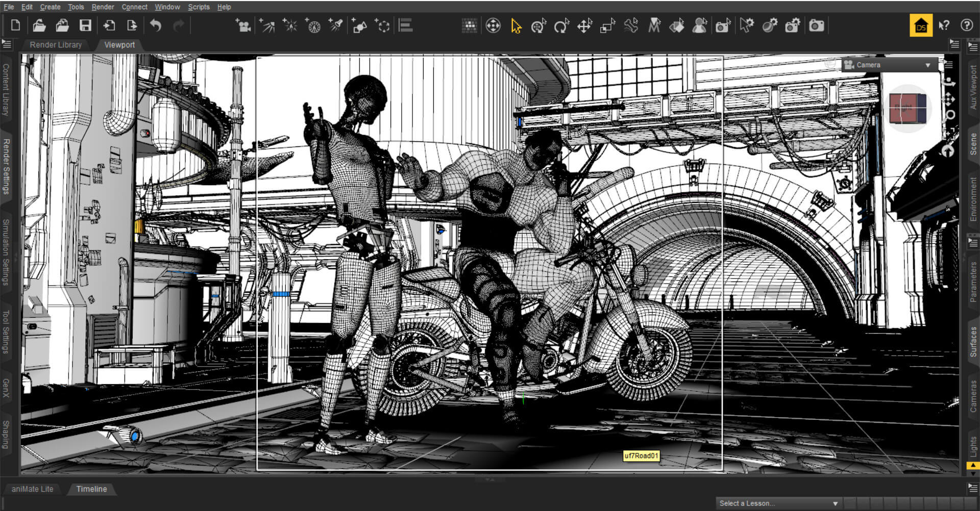The height and width of the screenshot is (511, 980).
Task: Open the Tool Settings cursor-gear icon
Action: (747, 25)
